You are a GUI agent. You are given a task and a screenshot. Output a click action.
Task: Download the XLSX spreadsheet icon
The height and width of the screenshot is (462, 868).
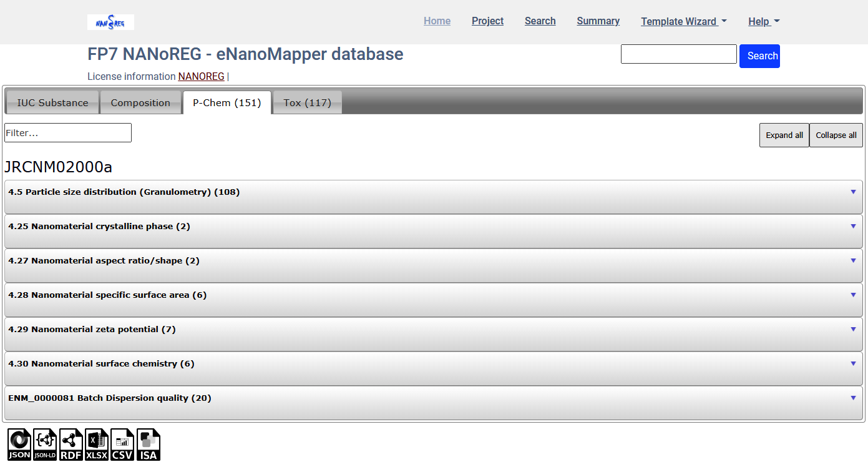(x=97, y=445)
